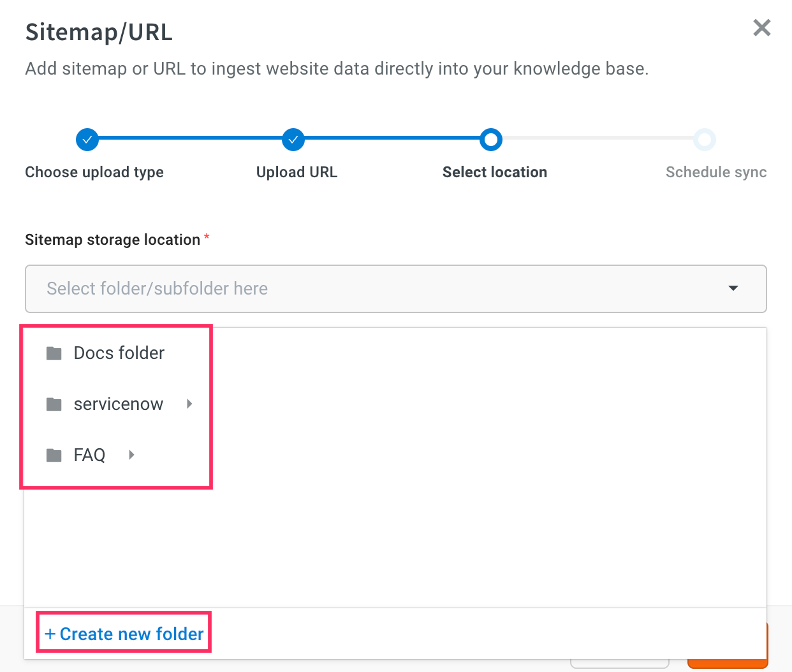The image size is (792, 672).
Task: Go to the Upload URL step label
Action: pos(297,172)
